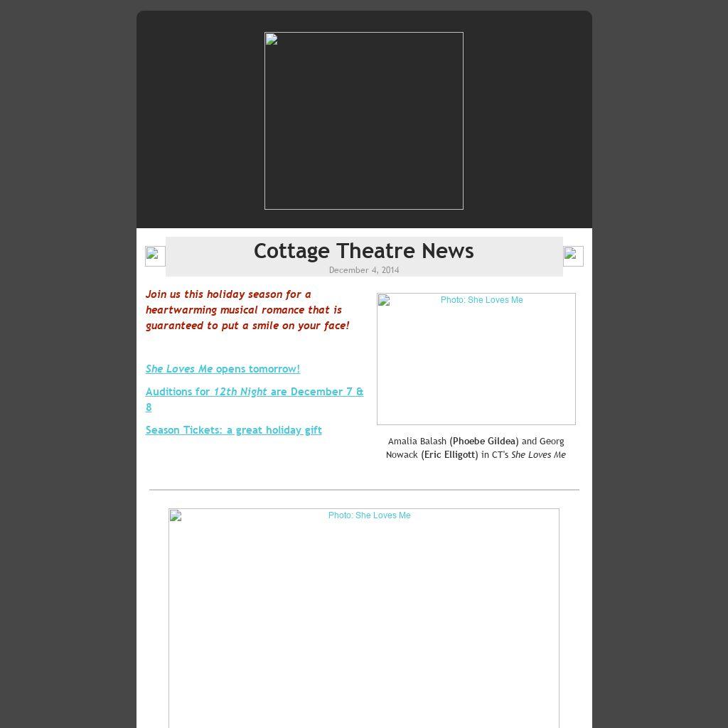728x728 pixels.
Task: Open the small She Loves Me photo above caption
Action: click(x=476, y=359)
